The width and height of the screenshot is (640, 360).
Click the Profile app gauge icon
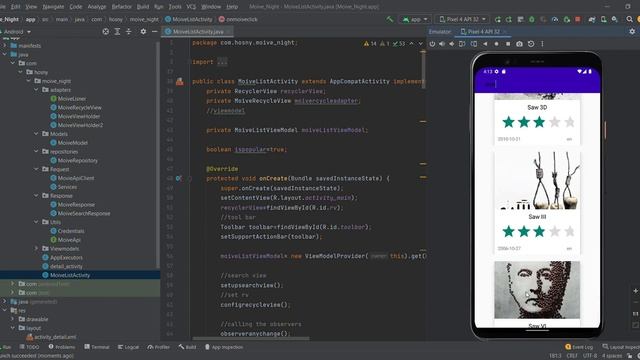[x=555, y=19]
